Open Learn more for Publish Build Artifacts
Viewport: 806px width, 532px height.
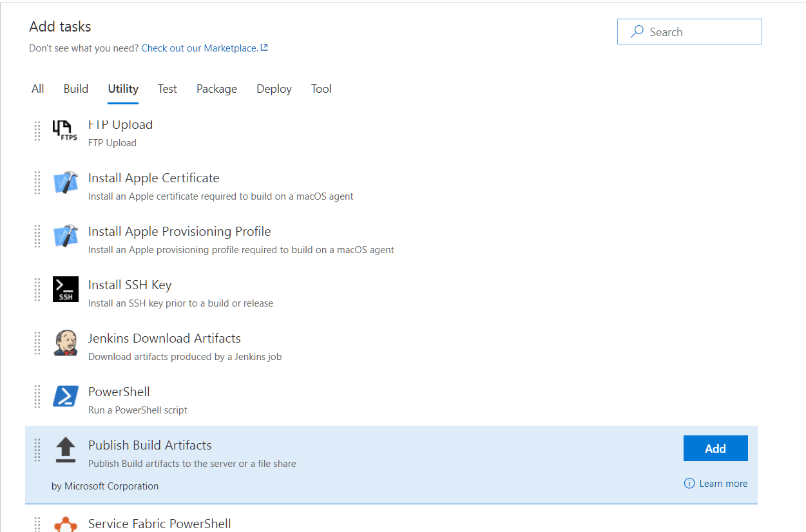pos(724,484)
